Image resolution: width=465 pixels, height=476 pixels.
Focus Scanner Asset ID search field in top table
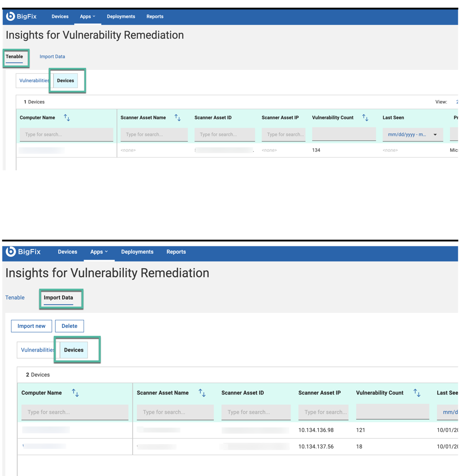coord(225,134)
